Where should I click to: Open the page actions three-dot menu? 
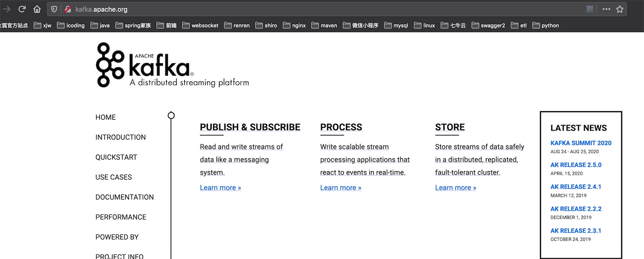(606, 9)
